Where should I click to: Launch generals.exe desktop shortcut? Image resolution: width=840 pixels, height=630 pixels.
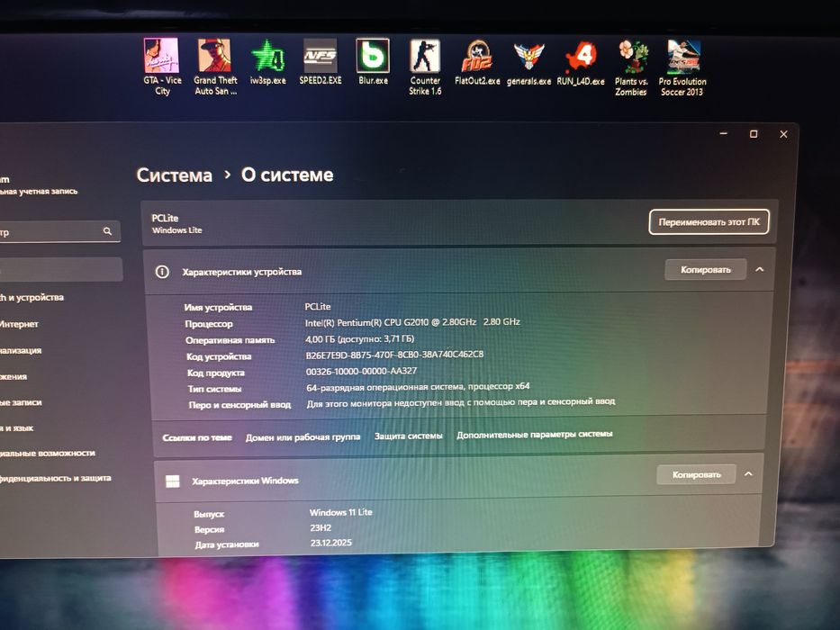(x=528, y=64)
